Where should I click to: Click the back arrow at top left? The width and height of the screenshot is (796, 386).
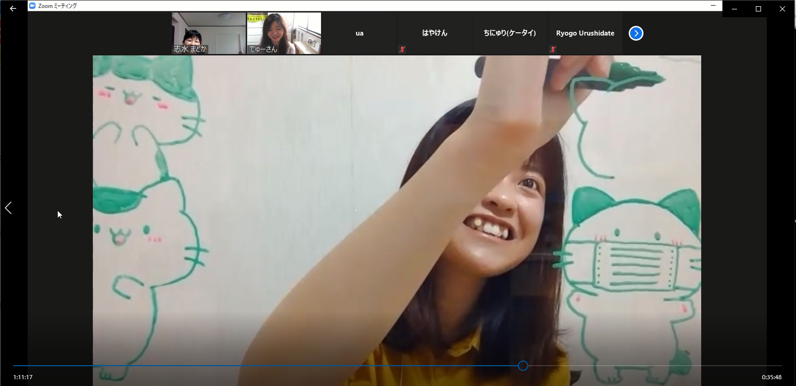(x=13, y=9)
